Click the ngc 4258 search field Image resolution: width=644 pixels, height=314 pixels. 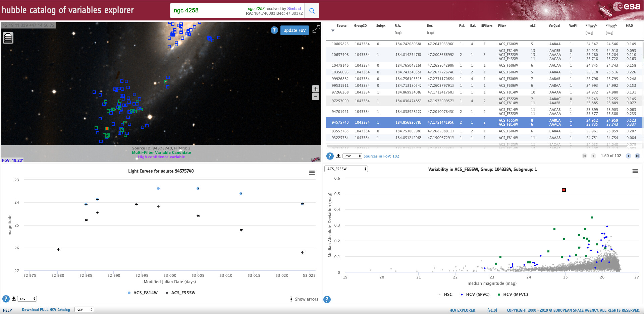coord(208,11)
